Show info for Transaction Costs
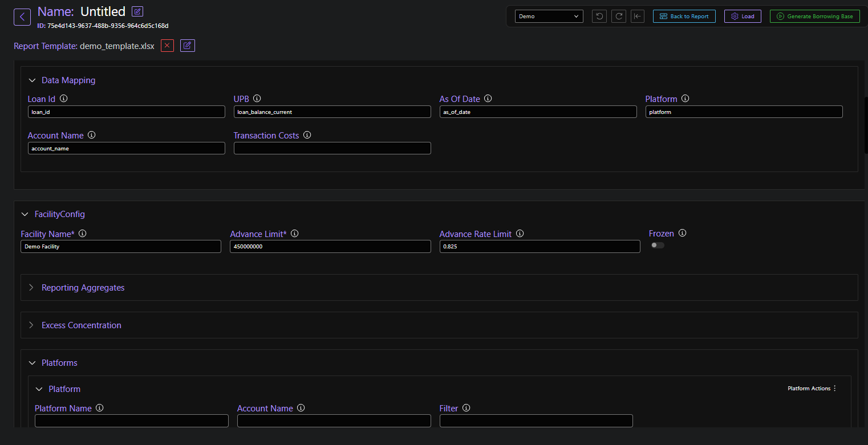 pyautogui.click(x=307, y=135)
